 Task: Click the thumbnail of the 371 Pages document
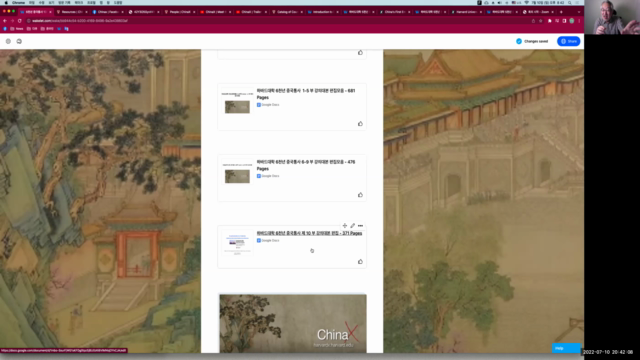point(237,243)
